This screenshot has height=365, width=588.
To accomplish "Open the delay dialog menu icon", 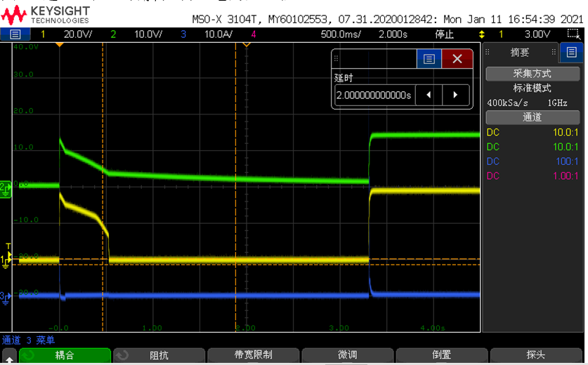I will [x=429, y=59].
